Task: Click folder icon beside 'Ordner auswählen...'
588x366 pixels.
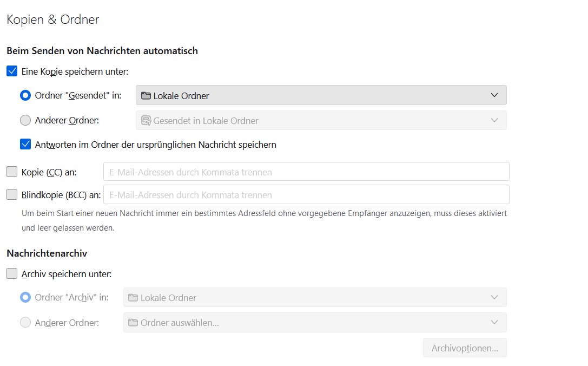Action: pyautogui.click(x=133, y=323)
